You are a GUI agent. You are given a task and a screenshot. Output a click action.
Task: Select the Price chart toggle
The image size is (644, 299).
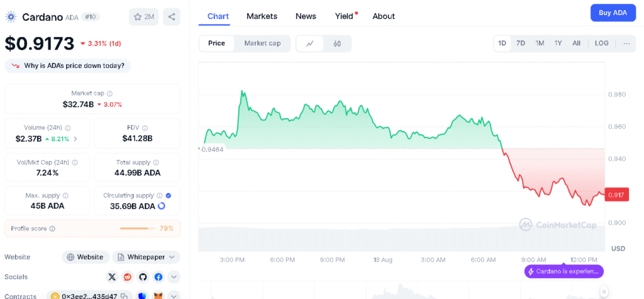(216, 43)
